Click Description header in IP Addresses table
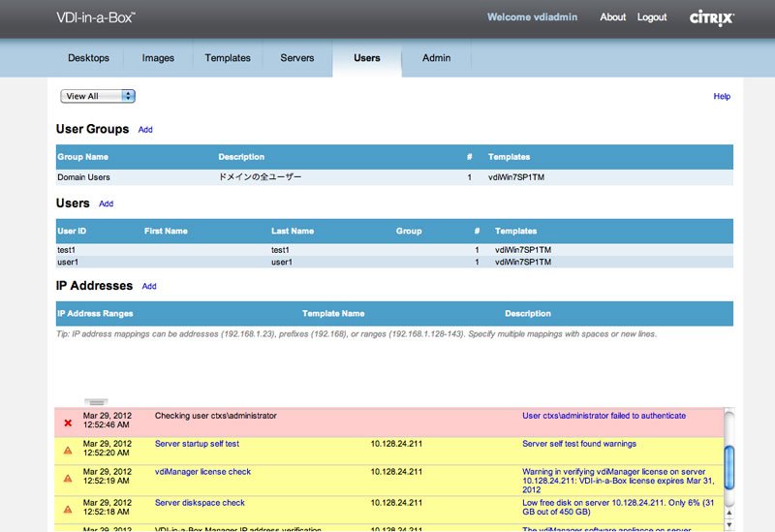Viewport: 775px width, 532px height. (528, 314)
